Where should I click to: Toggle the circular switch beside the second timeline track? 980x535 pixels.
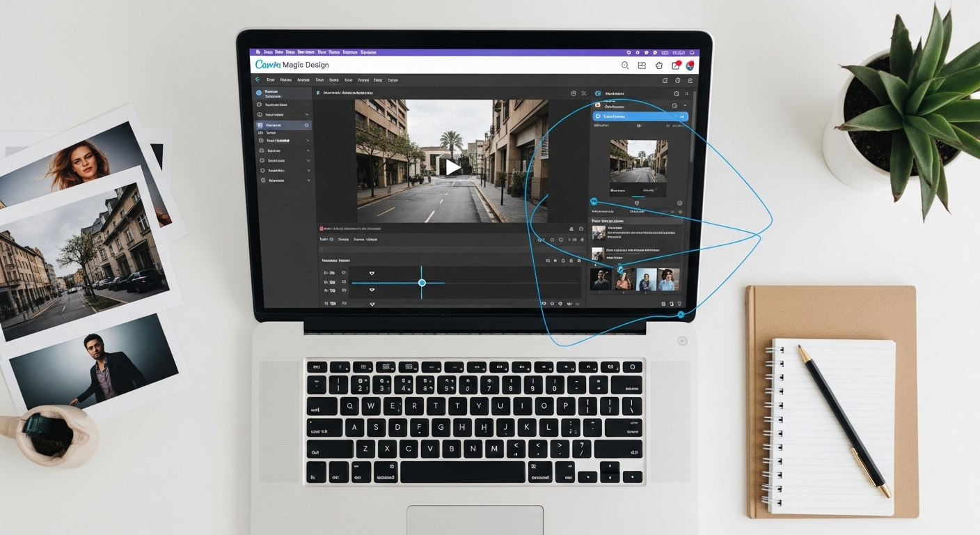(344, 282)
